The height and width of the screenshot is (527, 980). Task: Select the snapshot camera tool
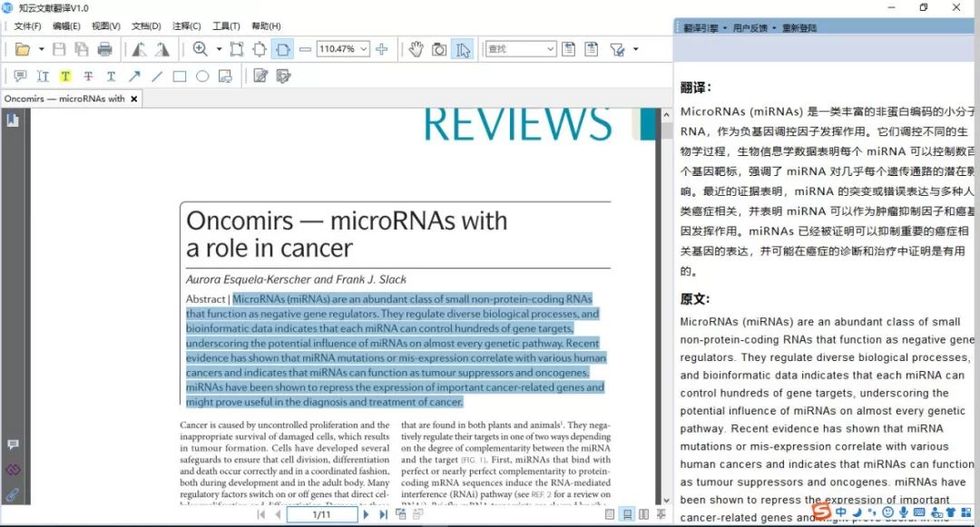(x=439, y=49)
